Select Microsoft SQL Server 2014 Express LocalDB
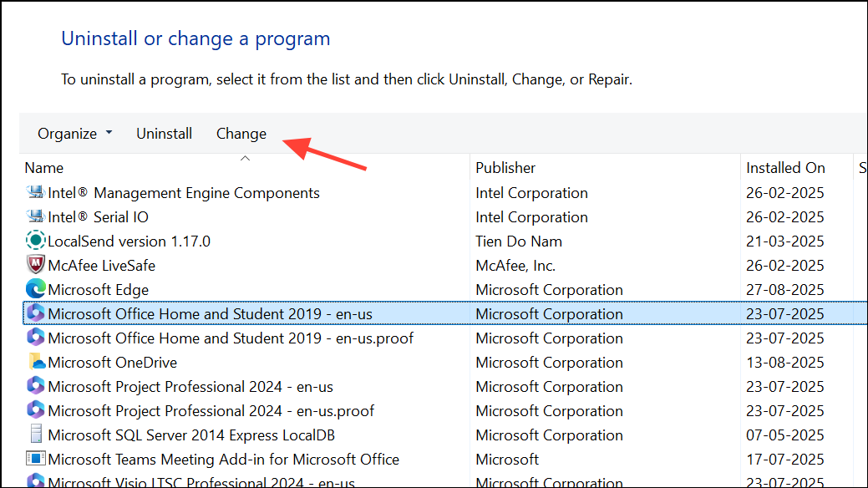Viewport: 868px width, 488px height. tap(191, 435)
